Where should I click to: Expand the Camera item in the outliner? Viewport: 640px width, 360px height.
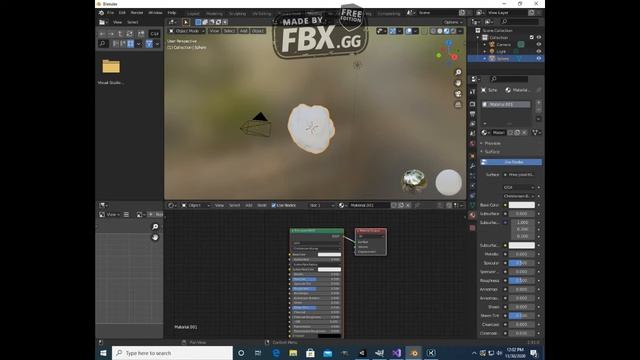(x=485, y=44)
